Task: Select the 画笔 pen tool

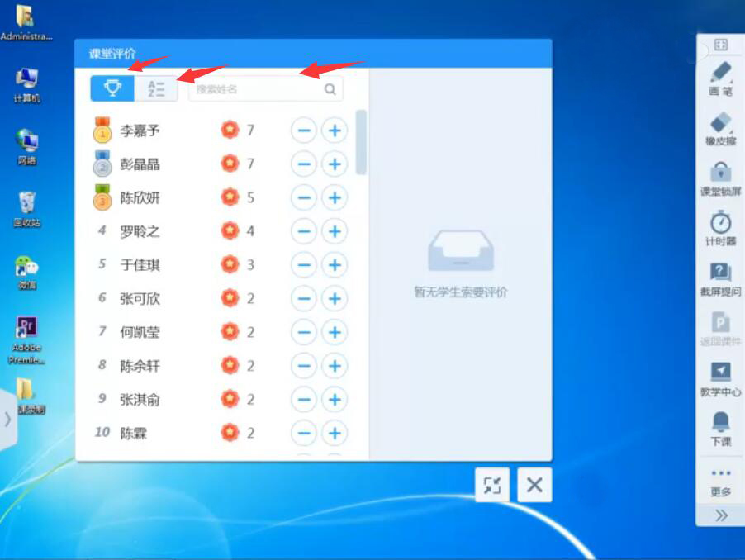Action: tap(721, 78)
